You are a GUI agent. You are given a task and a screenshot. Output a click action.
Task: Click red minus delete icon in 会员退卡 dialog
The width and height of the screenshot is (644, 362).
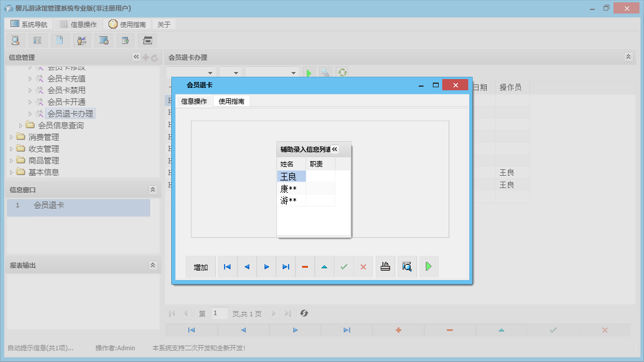(x=305, y=267)
